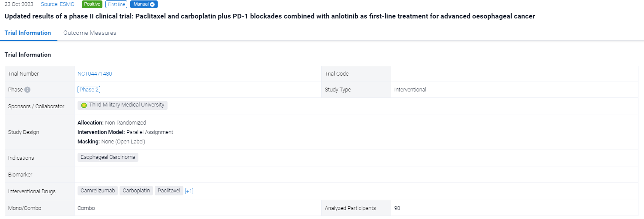This screenshot has width=644, height=219.
Task: Click the 23 Oct 2023 date
Action: pos(19,4)
